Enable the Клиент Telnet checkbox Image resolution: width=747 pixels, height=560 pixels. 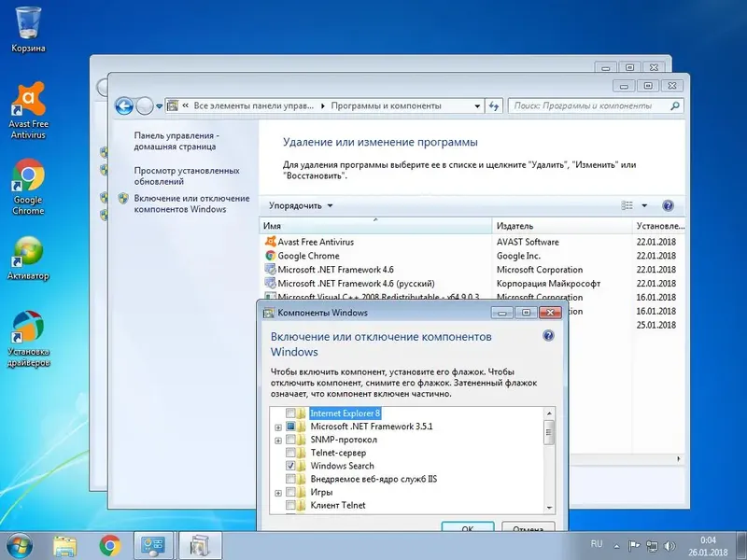coord(290,505)
